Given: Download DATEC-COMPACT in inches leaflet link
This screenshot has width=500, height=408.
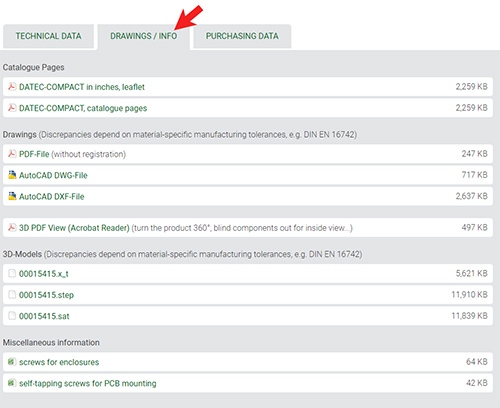Looking at the screenshot, I should pyautogui.click(x=82, y=87).
